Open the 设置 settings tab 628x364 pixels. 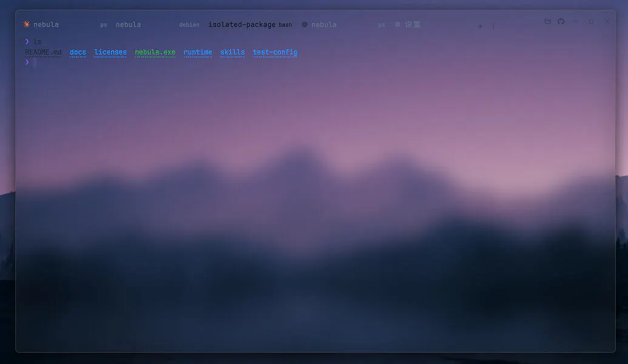tap(408, 24)
